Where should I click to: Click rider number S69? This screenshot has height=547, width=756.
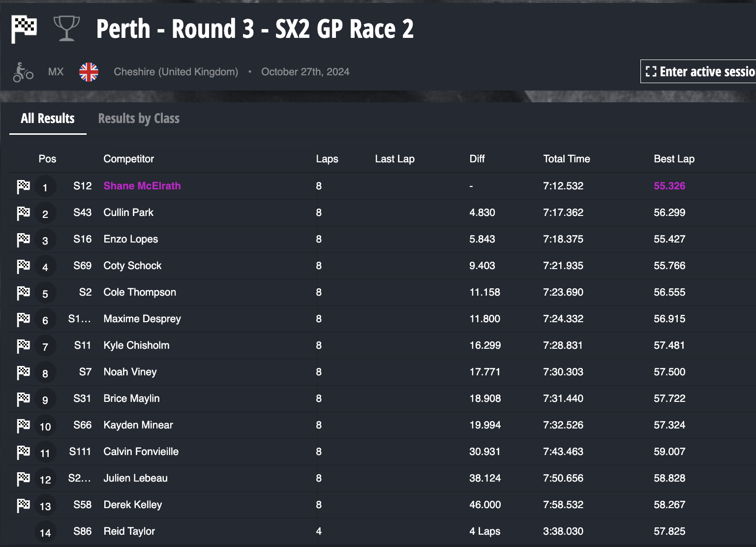tap(83, 266)
